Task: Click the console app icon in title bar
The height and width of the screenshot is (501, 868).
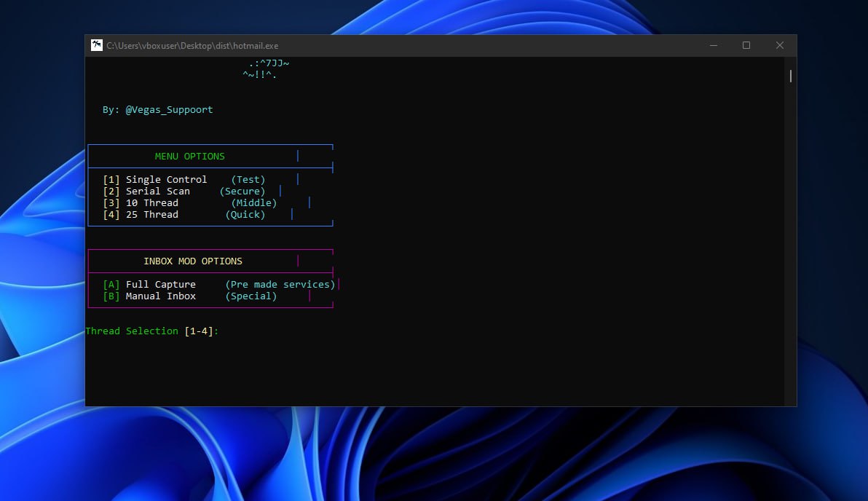Action: [x=97, y=45]
